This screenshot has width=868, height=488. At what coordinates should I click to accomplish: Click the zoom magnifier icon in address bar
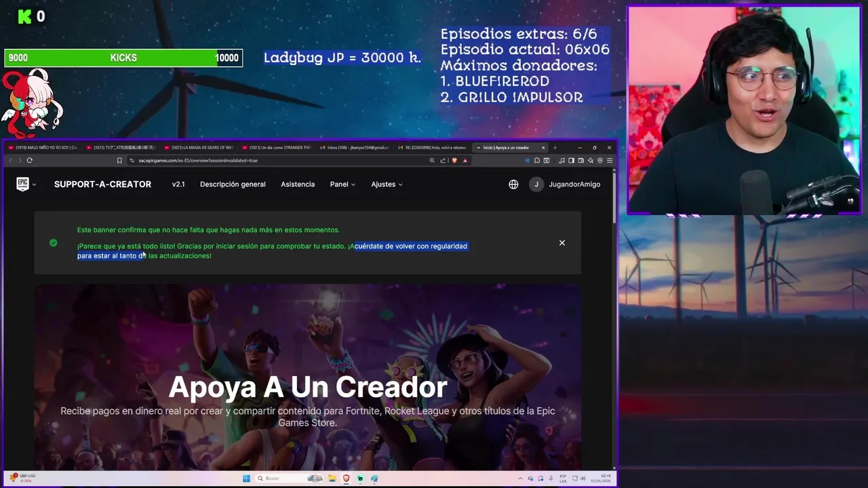432,161
